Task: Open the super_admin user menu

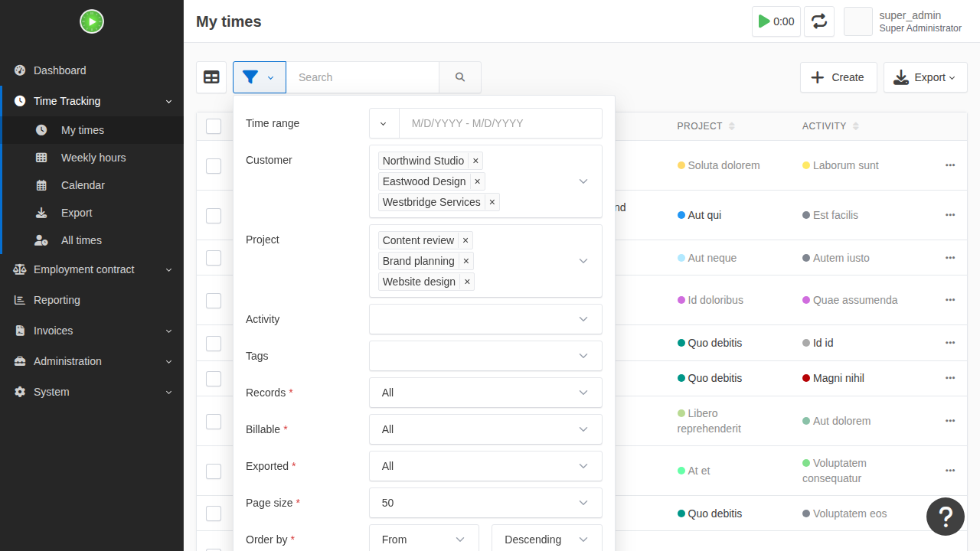Action: coord(903,21)
